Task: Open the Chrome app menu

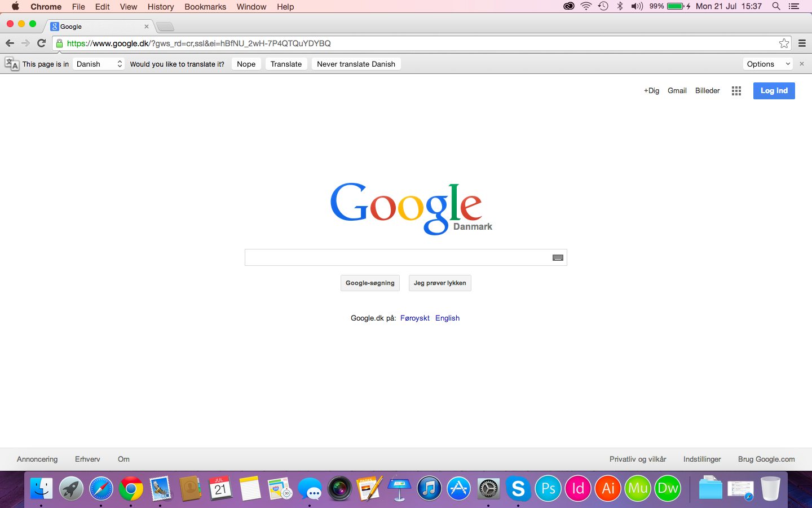Action: (x=46, y=7)
